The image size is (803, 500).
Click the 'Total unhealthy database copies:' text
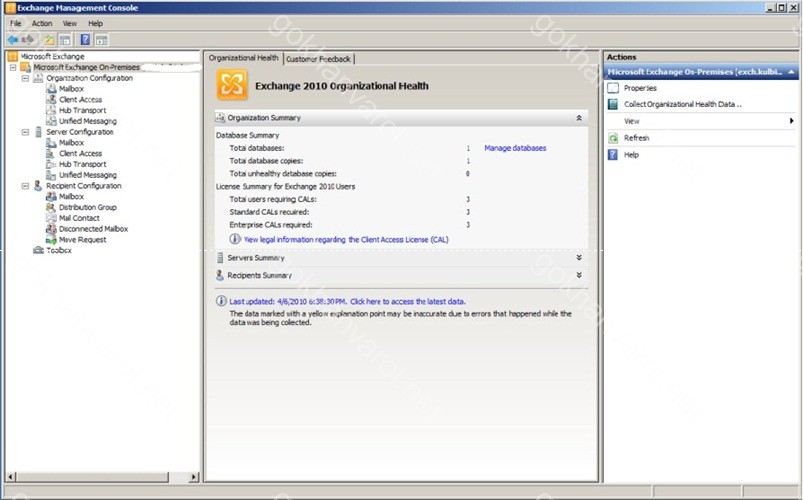click(x=283, y=174)
